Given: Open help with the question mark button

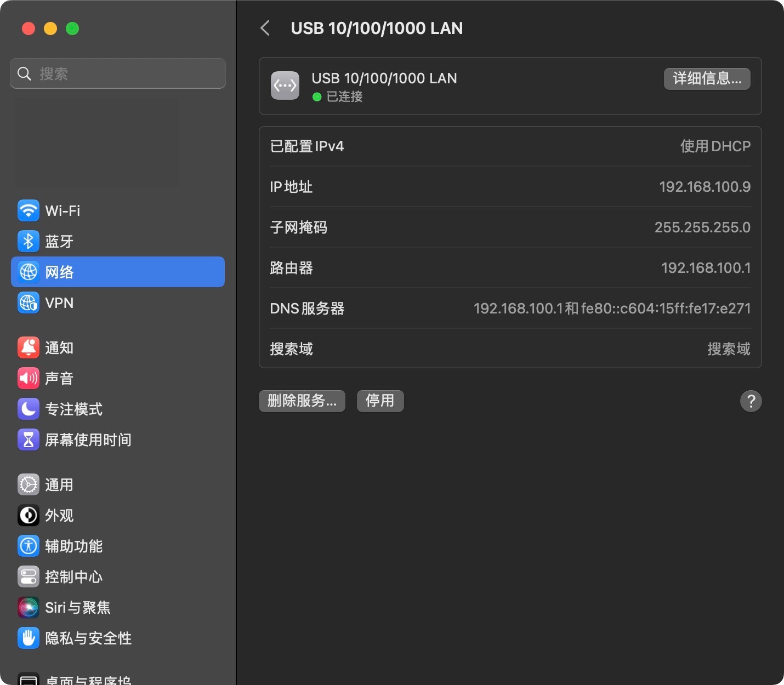Looking at the screenshot, I should (x=751, y=401).
